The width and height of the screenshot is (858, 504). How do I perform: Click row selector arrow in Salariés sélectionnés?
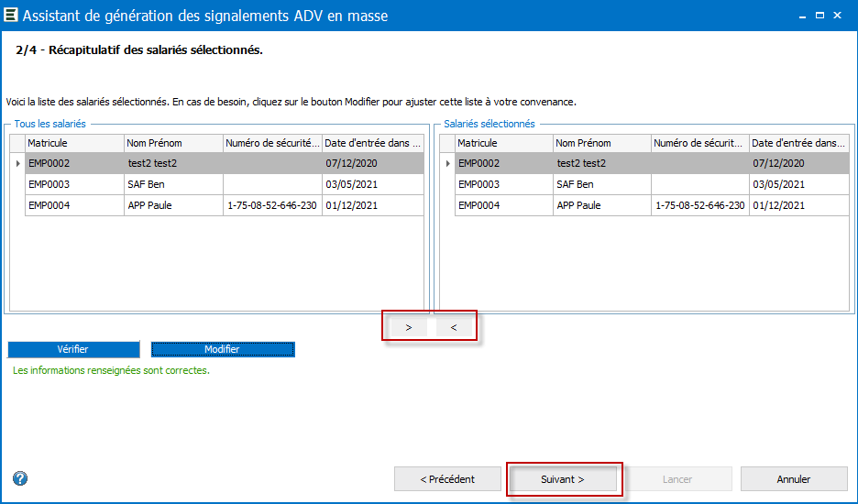click(x=447, y=163)
